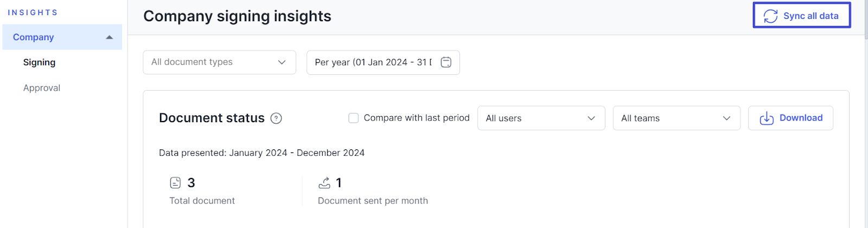The height and width of the screenshot is (228, 868).
Task: Go to the Approval insights page
Action: click(x=42, y=88)
